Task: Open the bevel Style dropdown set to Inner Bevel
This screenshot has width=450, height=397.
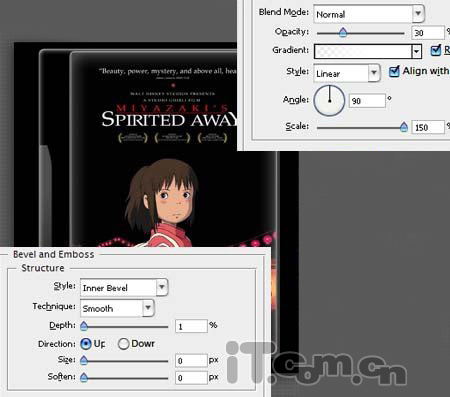Action: tap(124, 288)
